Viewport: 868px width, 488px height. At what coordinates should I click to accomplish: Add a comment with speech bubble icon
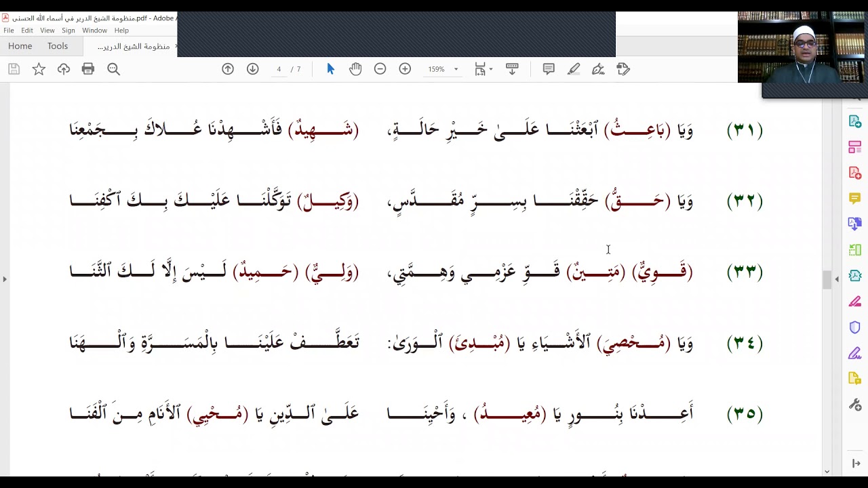pos(549,69)
